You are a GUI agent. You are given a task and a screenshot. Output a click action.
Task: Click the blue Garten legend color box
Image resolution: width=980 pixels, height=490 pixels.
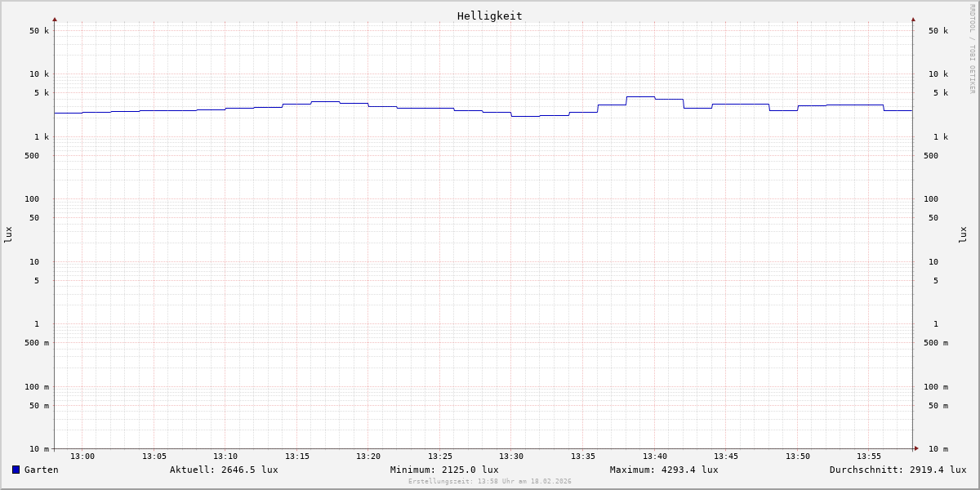[16, 470]
